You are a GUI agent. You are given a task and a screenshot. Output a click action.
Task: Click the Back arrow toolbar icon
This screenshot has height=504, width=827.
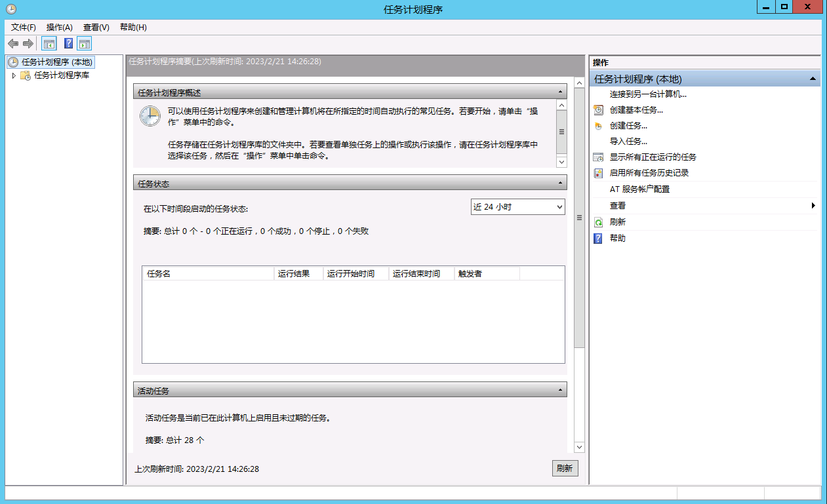coord(13,44)
